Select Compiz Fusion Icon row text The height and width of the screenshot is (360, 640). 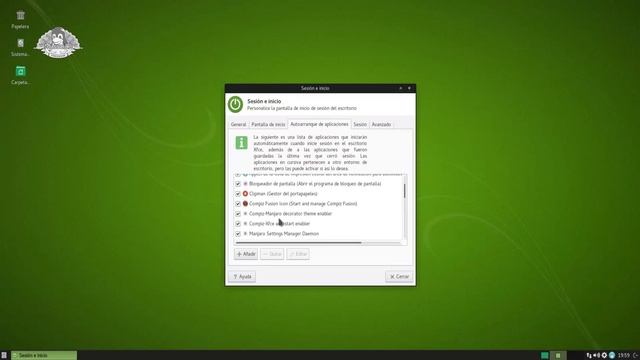(303, 204)
